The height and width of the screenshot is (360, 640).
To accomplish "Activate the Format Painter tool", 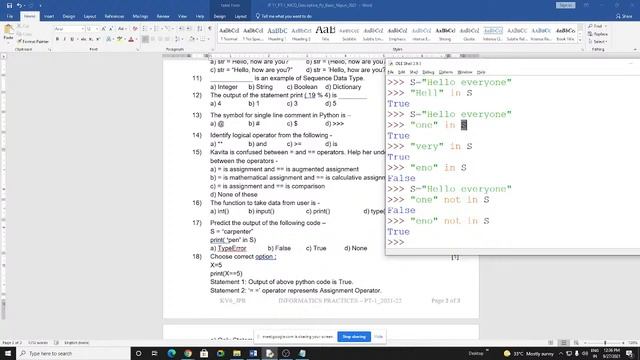I will tap(33, 41).
